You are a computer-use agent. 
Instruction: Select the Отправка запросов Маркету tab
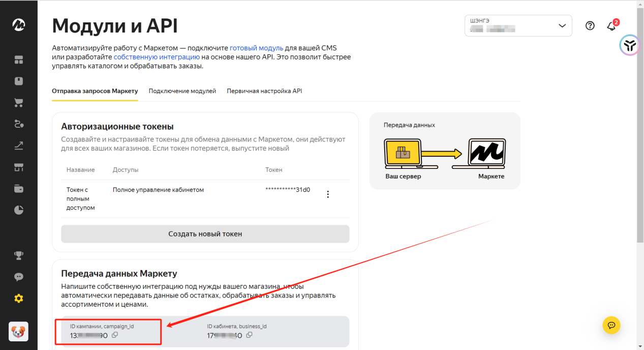(95, 91)
